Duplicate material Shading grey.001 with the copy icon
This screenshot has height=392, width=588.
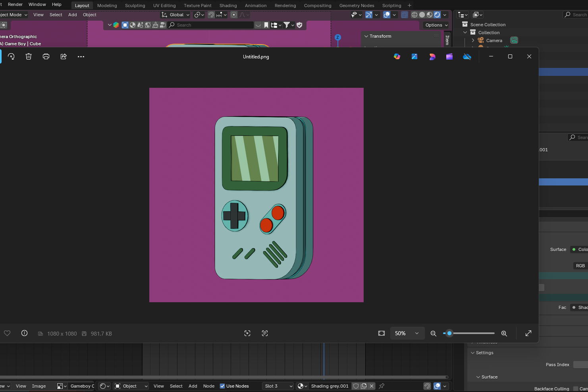tap(364, 386)
